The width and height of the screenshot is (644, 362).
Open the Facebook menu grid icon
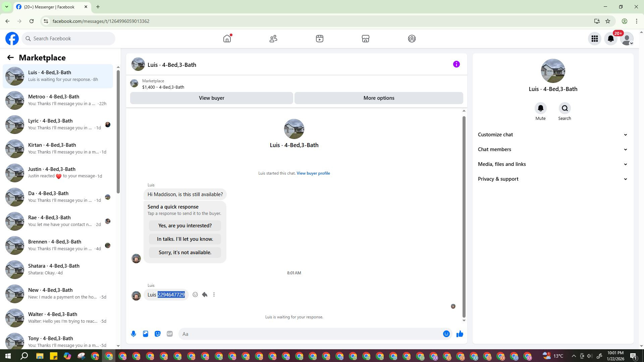pyautogui.click(x=595, y=39)
